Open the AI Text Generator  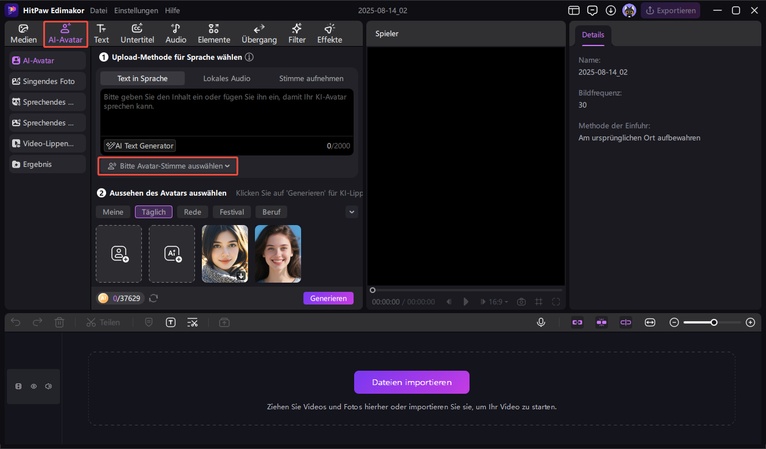[140, 146]
